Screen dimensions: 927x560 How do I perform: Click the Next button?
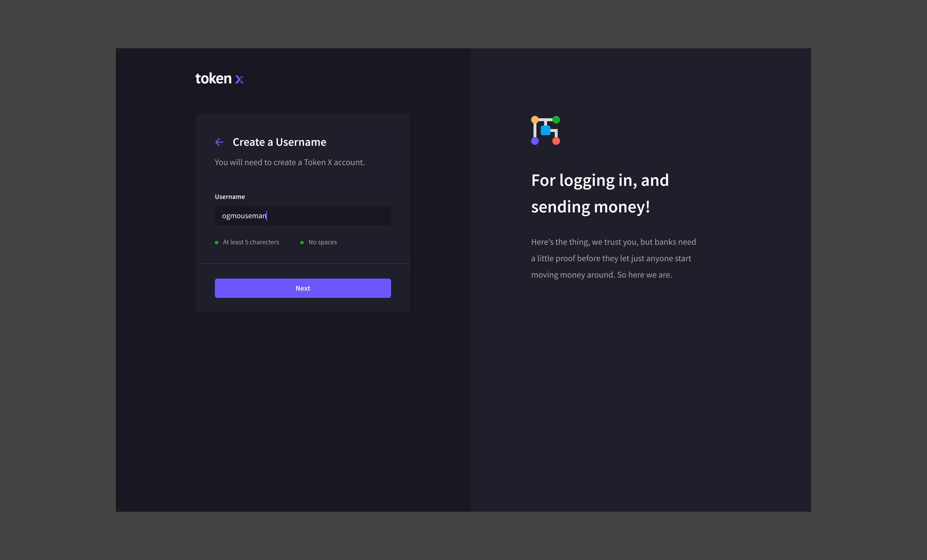[302, 288]
